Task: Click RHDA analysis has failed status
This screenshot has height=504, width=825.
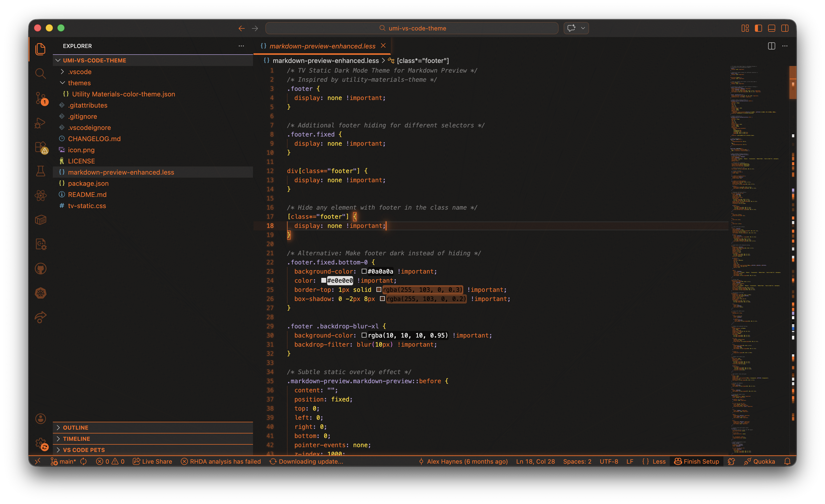Action: pos(221,461)
